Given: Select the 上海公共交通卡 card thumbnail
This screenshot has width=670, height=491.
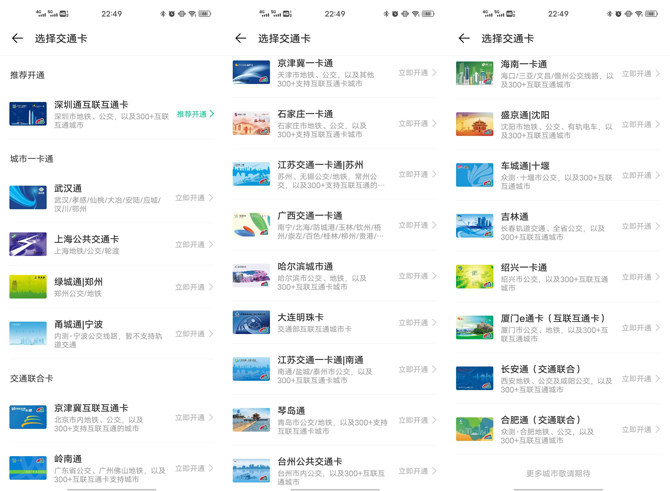Looking at the screenshot, I should pos(28,244).
